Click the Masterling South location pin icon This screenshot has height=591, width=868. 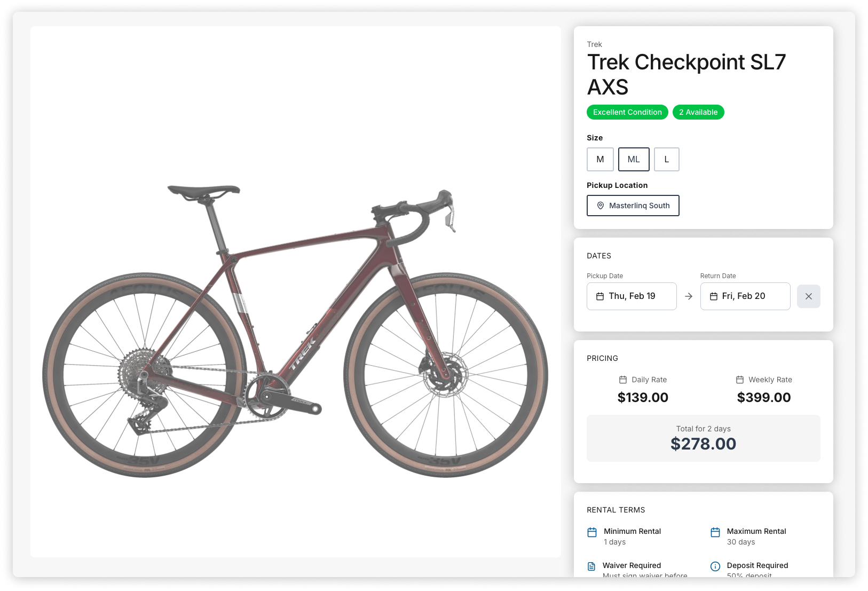tap(601, 206)
